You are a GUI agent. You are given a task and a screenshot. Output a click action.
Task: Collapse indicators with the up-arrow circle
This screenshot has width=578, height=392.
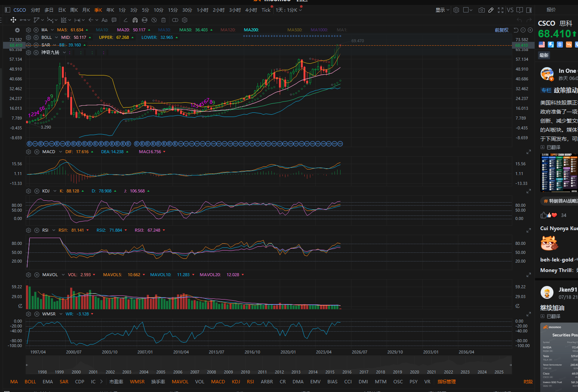tap(17, 30)
